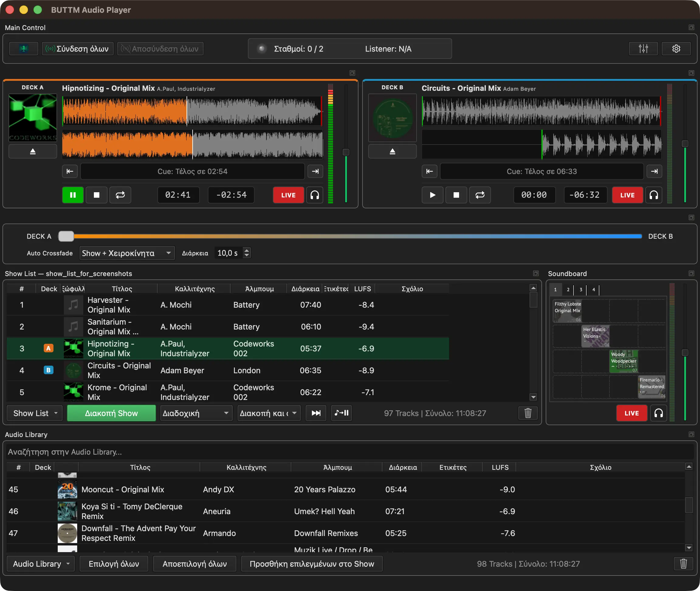700x591 pixels.
Task: Increase crossfade duration with stepper arrow
Action: click(247, 250)
